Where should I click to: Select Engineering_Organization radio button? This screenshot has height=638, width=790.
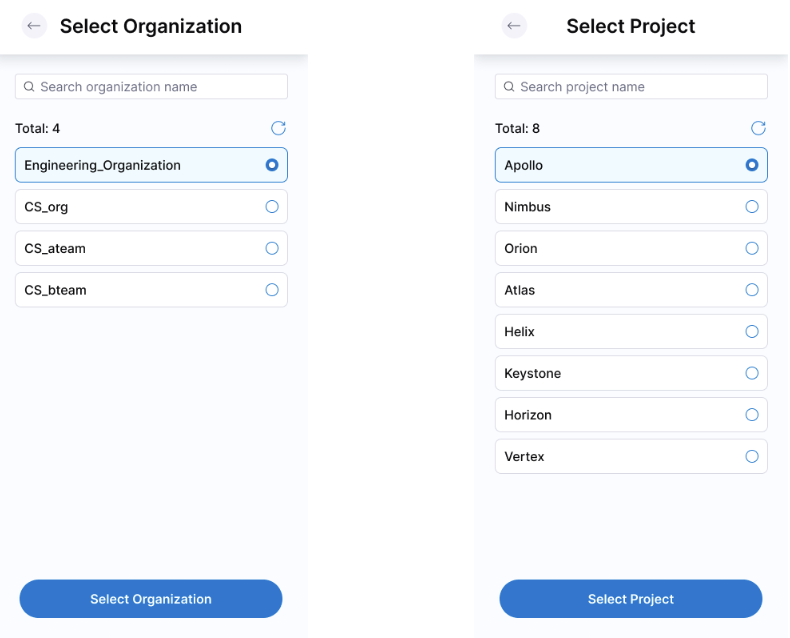[272, 165]
